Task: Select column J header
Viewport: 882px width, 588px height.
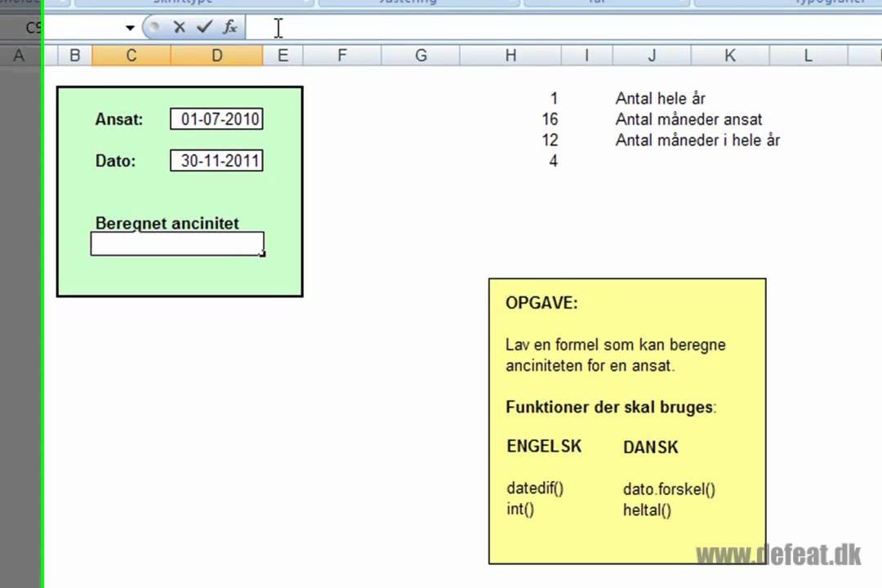Action: point(652,56)
